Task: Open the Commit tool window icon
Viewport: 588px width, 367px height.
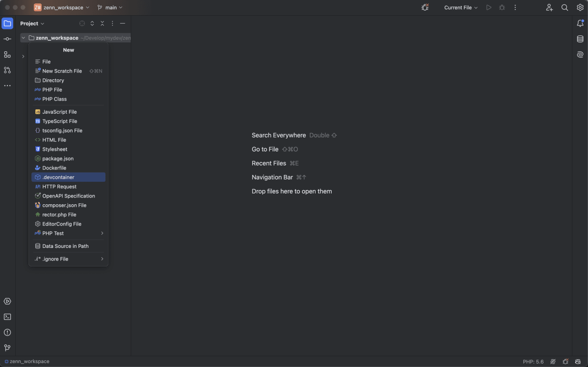Action: click(x=7, y=39)
